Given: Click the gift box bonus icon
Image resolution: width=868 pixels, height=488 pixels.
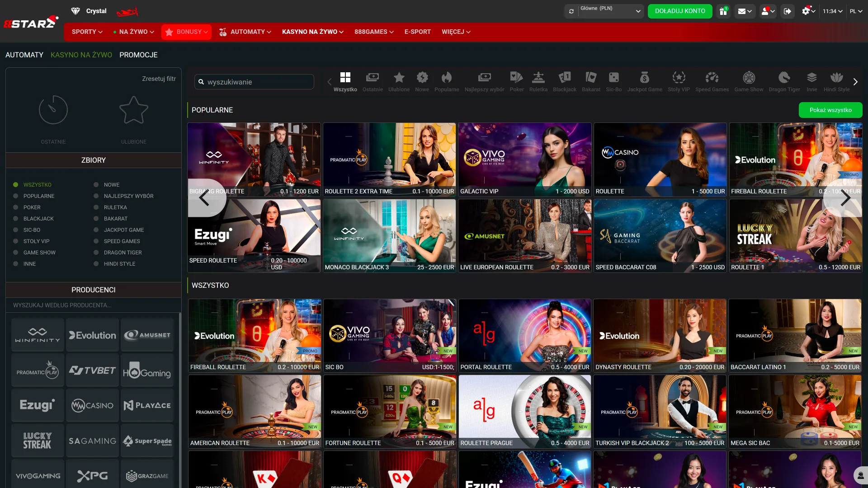Looking at the screenshot, I should tap(723, 11).
